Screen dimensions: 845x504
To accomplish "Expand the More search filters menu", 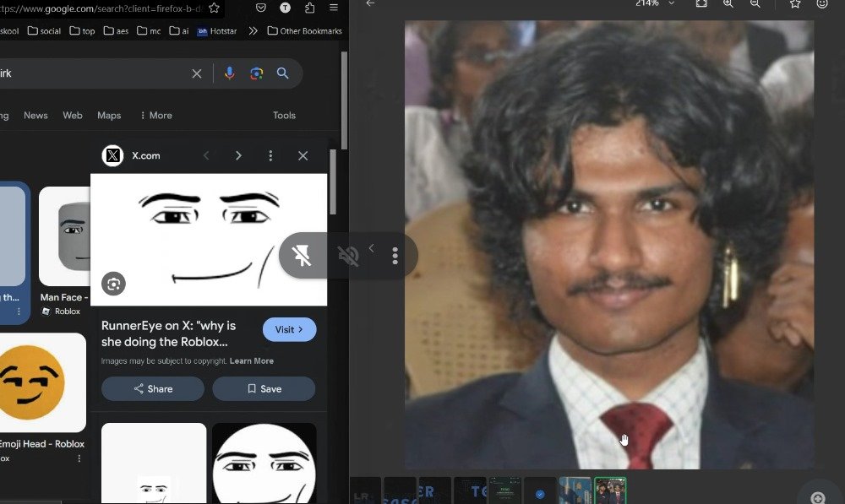I will click(x=155, y=115).
